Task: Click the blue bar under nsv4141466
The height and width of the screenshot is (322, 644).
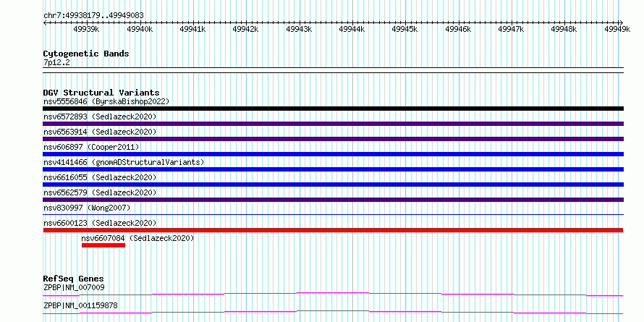Action: pyautogui.click(x=333, y=169)
